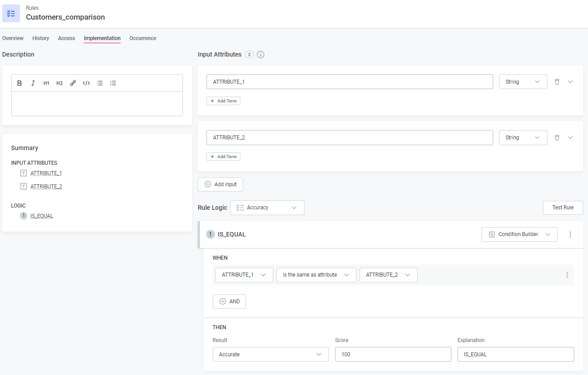
Task: Change the 'is the same as attribute' operator
Action: 316,275
